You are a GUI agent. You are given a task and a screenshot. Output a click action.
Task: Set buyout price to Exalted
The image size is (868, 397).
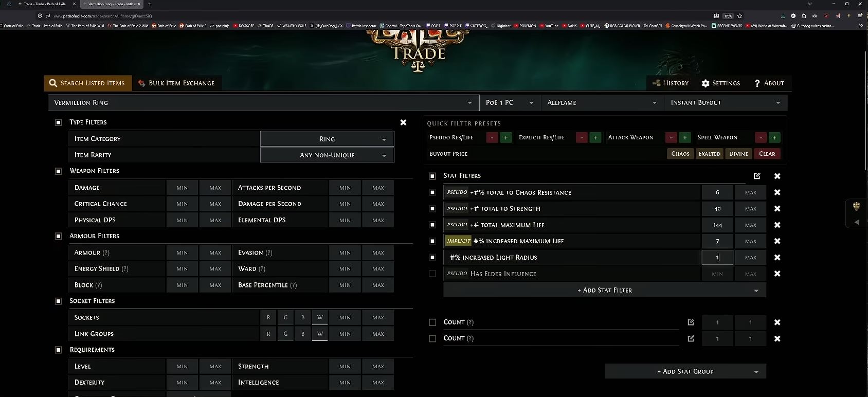(x=710, y=154)
